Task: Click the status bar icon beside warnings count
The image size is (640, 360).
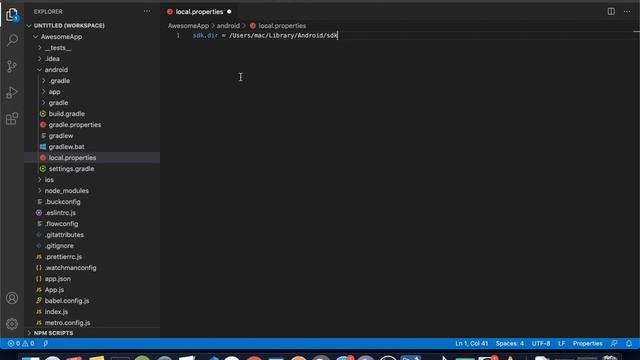Action: click(46, 343)
